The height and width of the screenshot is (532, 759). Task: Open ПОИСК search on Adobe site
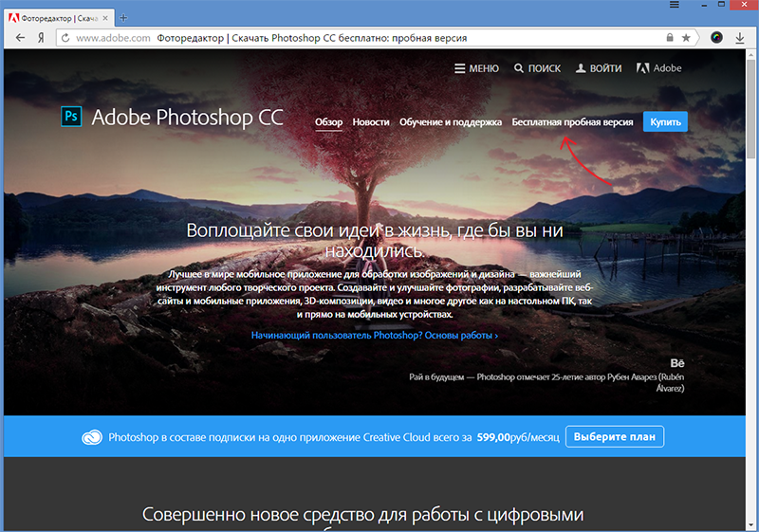click(x=537, y=68)
